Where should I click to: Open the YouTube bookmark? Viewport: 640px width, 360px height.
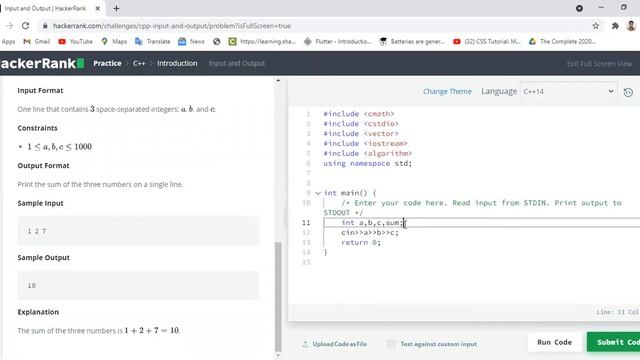(76, 41)
